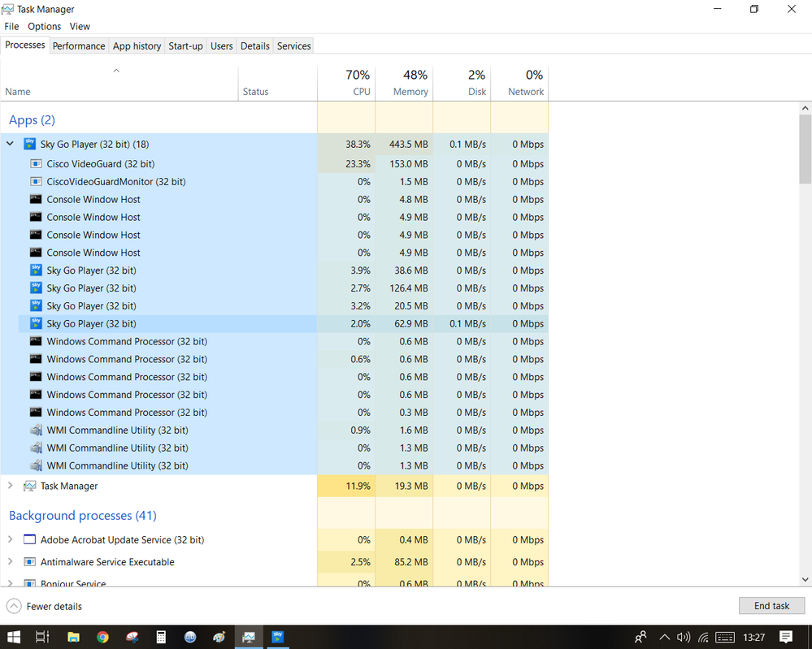Sort processes by the CPU column header
The height and width of the screenshot is (649, 812).
[346, 83]
